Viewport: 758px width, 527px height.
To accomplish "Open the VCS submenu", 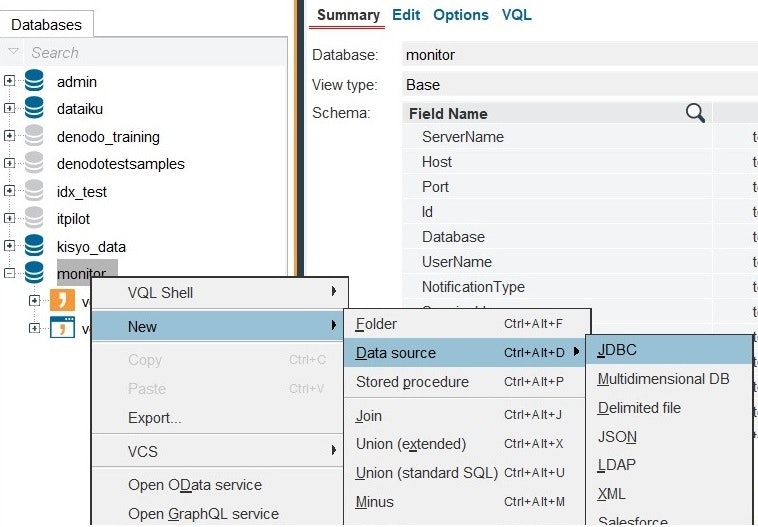I will tap(218, 451).
